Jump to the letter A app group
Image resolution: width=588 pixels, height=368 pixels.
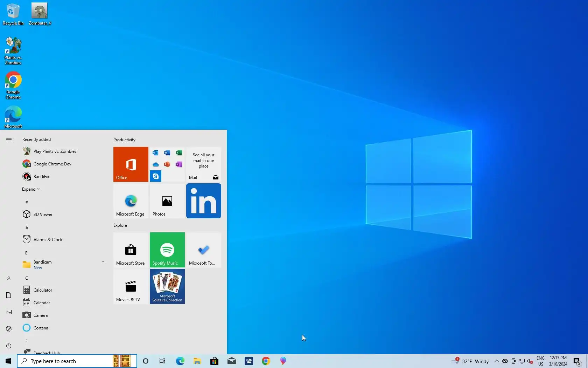click(x=27, y=228)
